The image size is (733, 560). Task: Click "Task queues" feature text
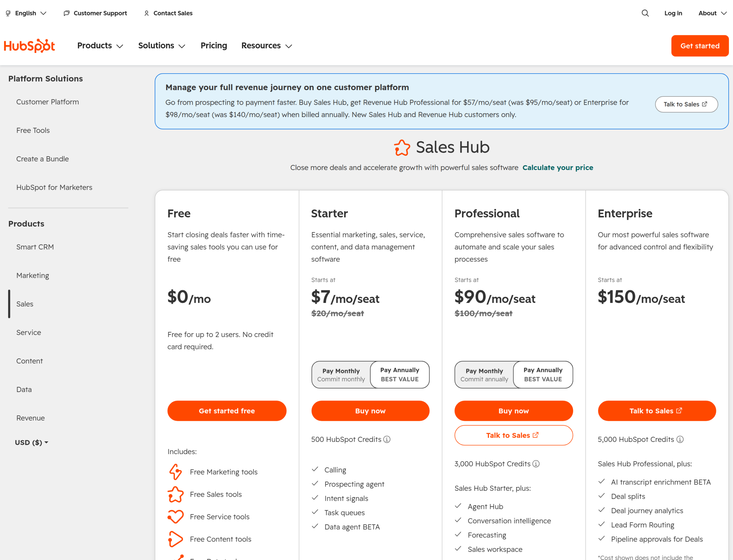pyautogui.click(x=344, y=513)
